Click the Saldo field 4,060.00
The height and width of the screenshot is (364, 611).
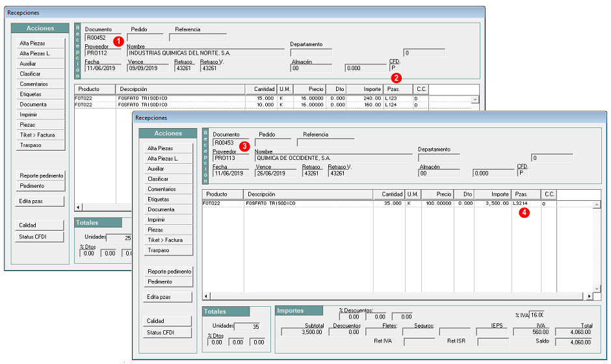click(573, 342)
